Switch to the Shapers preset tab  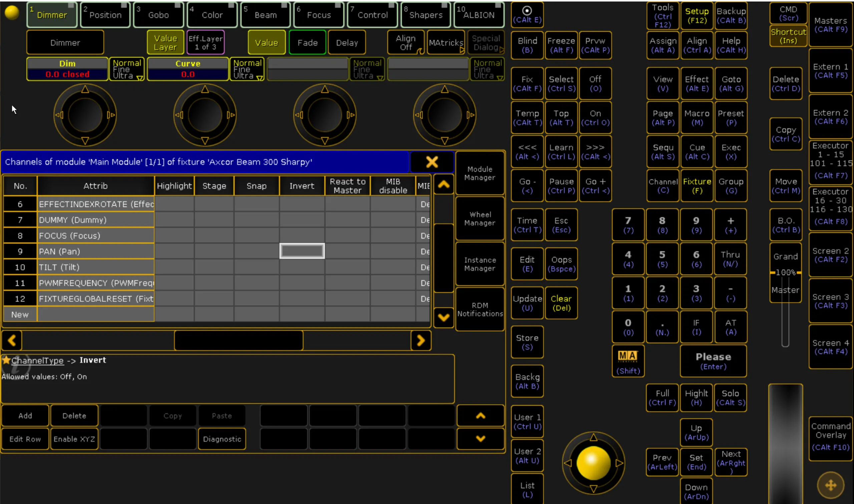pos(426,15)
